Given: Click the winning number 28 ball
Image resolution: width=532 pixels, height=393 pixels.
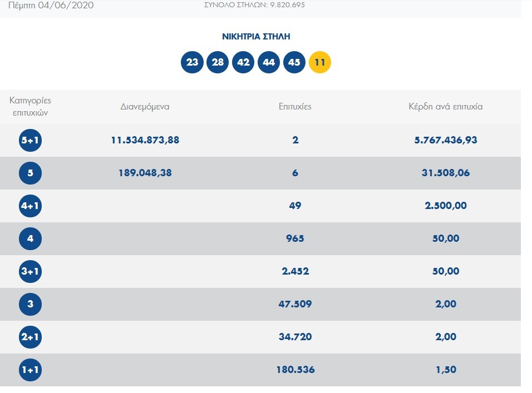Looking at the screenshot, I should pyautogui.click(x=218, y=62).
